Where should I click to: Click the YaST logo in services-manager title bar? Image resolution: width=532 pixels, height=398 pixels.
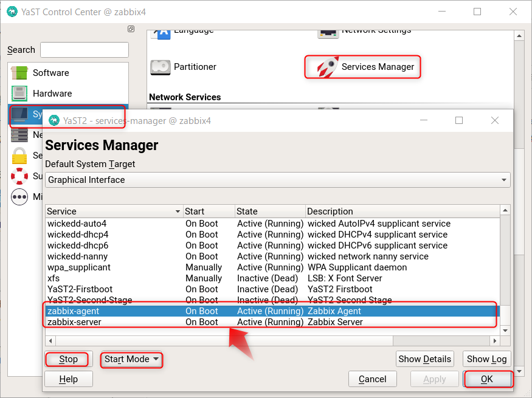point(54,120)
